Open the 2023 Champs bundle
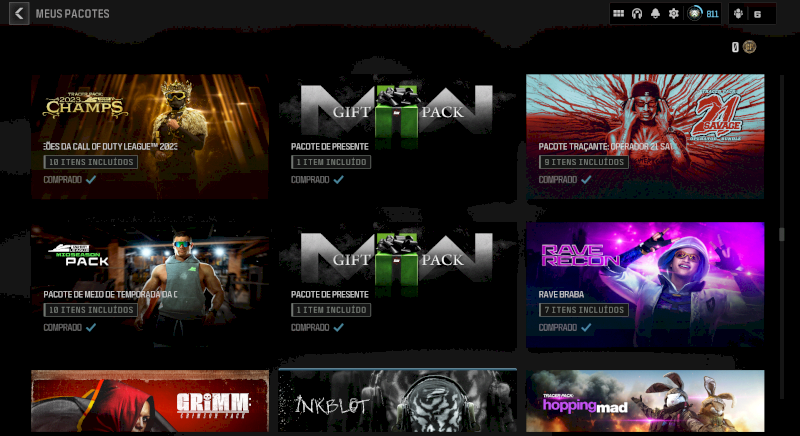800x436 pixels. (x=149, y=136)
